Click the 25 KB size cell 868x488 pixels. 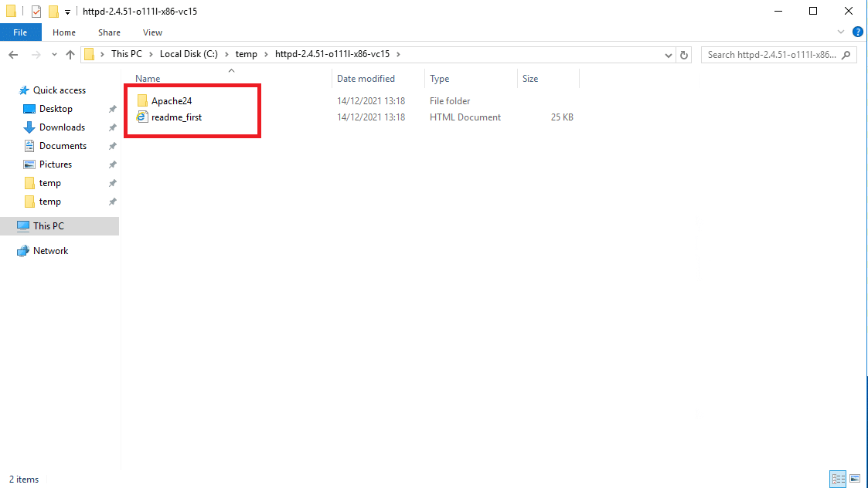click(562, 117)
